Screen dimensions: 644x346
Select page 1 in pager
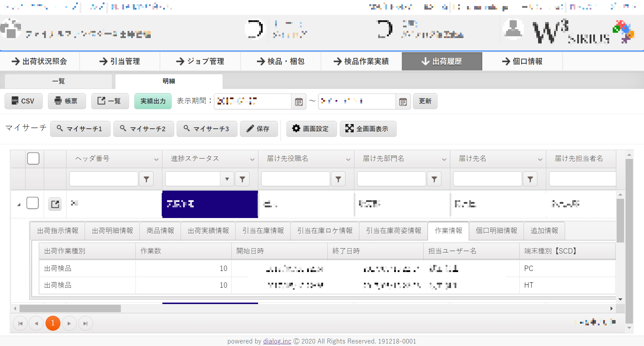pyautogui.click(x=53, y=323)
